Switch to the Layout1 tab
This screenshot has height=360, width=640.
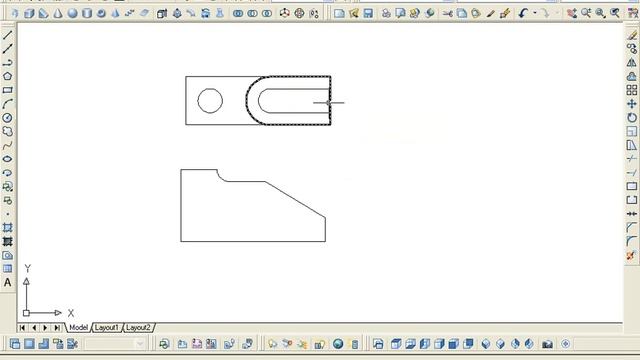107,327
